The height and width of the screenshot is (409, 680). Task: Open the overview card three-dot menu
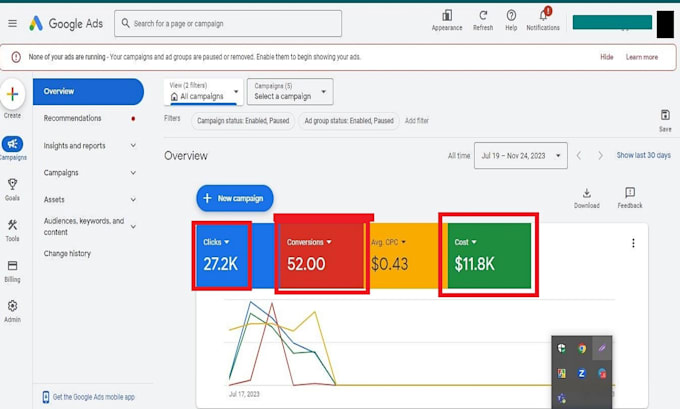[633, 243]
